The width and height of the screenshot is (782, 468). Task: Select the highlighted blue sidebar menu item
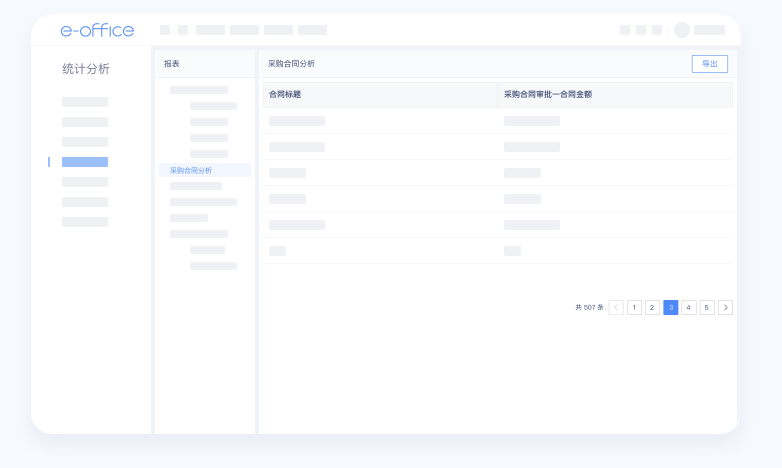pyautogui.click(x=85, y=162)
